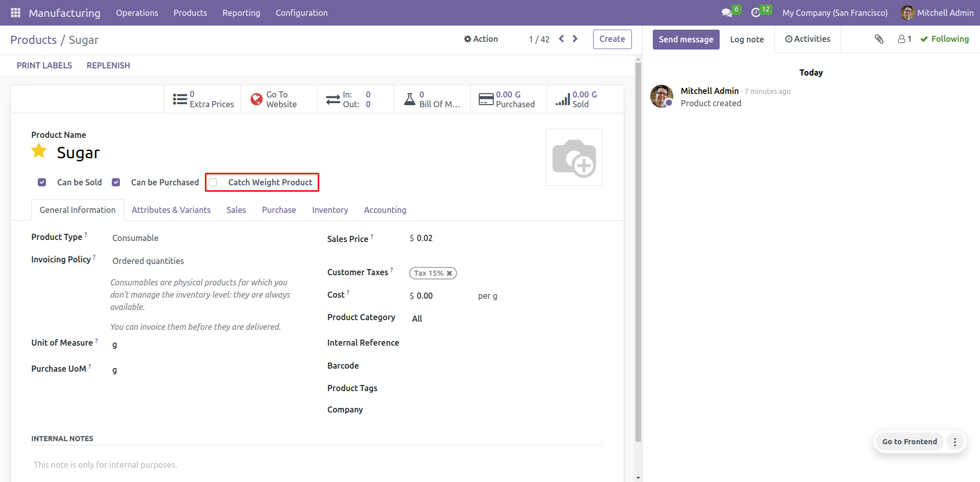Switch to the Attributes & Variants tab

171,210
